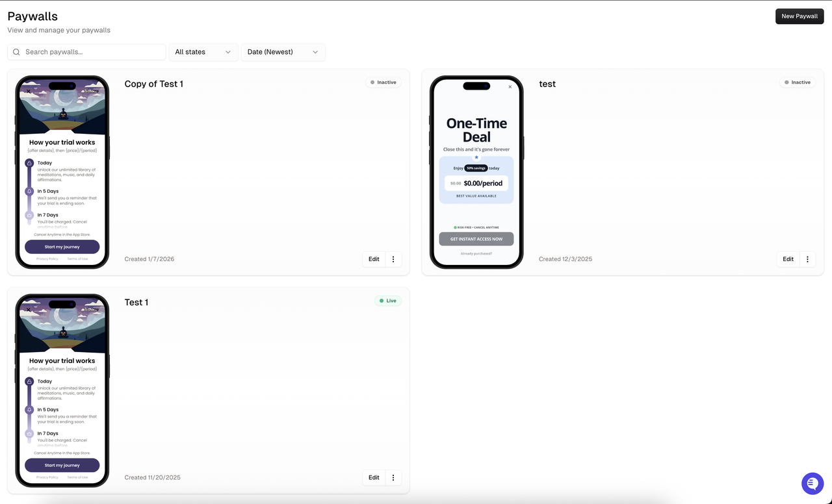The image size is (832, 504).
Task: Click the New Paywall button
Action: tap(799, 16)
